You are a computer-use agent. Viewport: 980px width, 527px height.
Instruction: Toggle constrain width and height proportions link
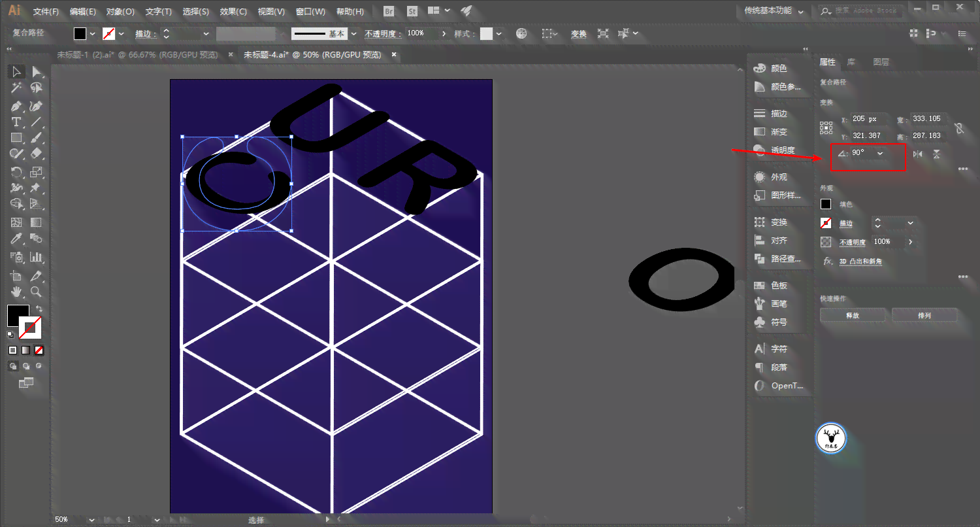(x=958, y=128)
